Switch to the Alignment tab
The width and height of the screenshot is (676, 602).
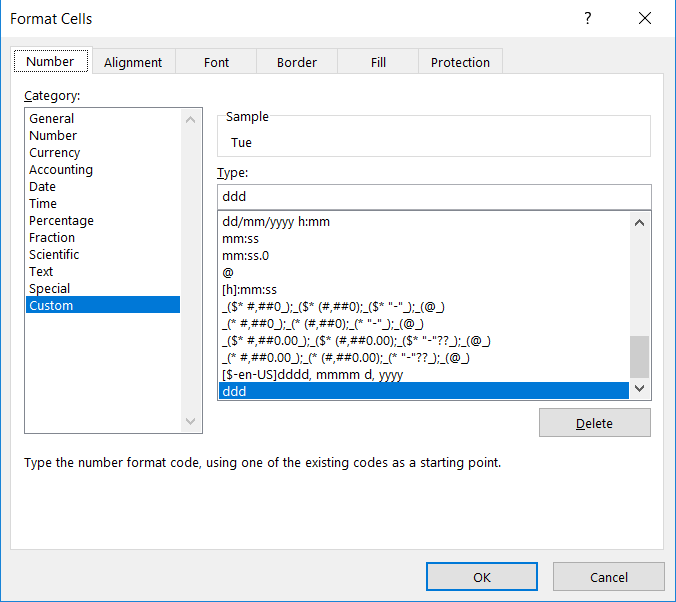133,62
